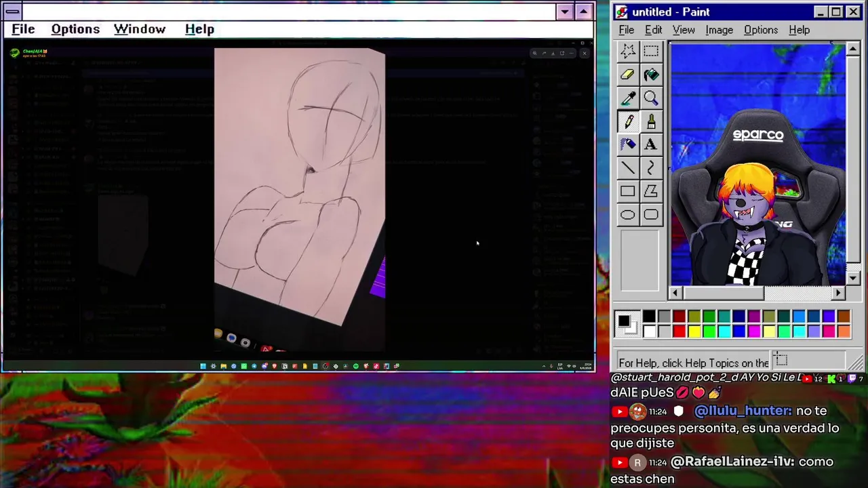Click the up-arrow button on left window title bar
The height and width of the screenshot is (488, 868).
(x=583, y=12)
